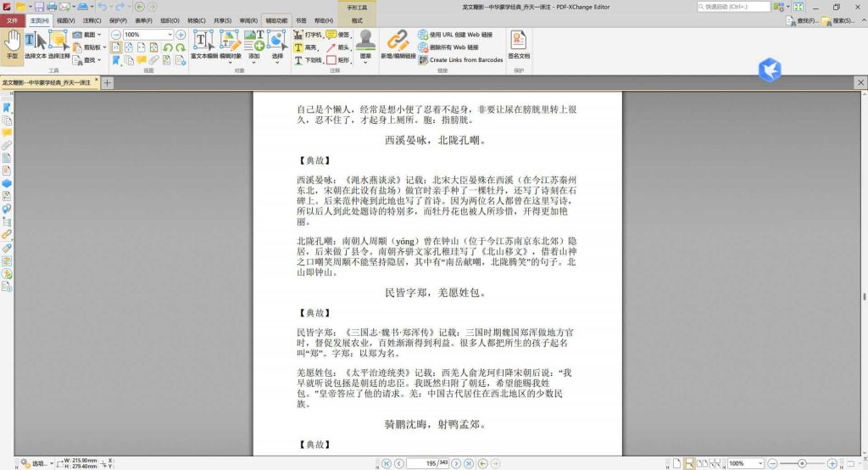The height and width of the screenshot is (470, 868).
Task: Click the Find (查找(F)...) button at top right
Action: [x=802, y=20]
